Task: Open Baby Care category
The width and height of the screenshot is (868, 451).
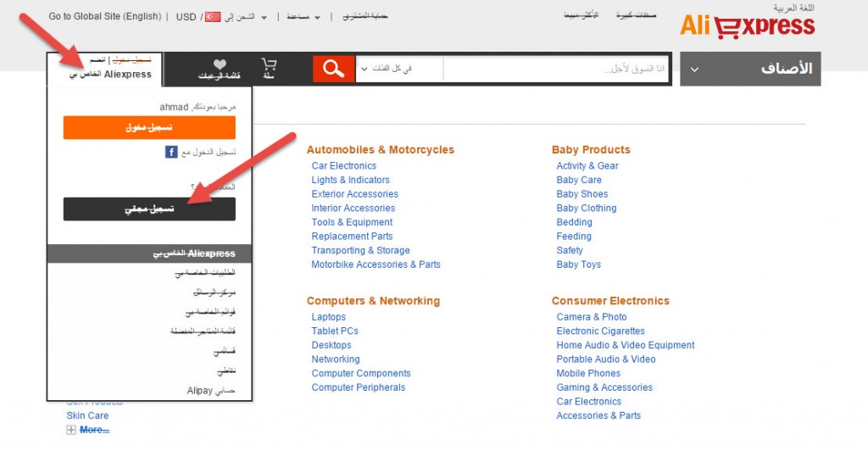Action: pos(579,180)
